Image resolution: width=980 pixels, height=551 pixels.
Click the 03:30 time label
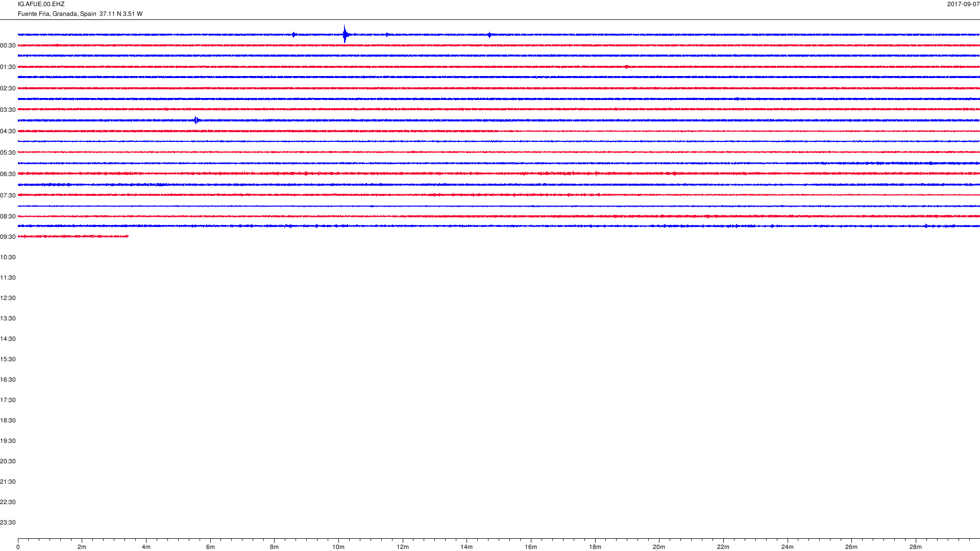pos(8,110)
